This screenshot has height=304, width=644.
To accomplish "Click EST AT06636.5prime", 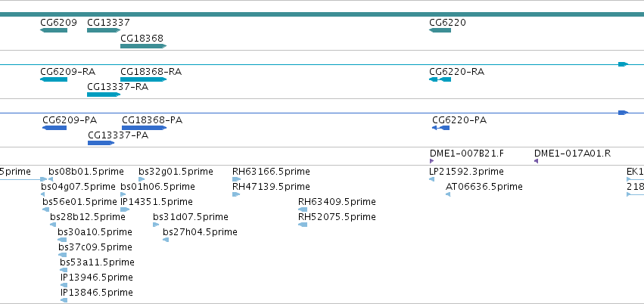I will [448, 194].
